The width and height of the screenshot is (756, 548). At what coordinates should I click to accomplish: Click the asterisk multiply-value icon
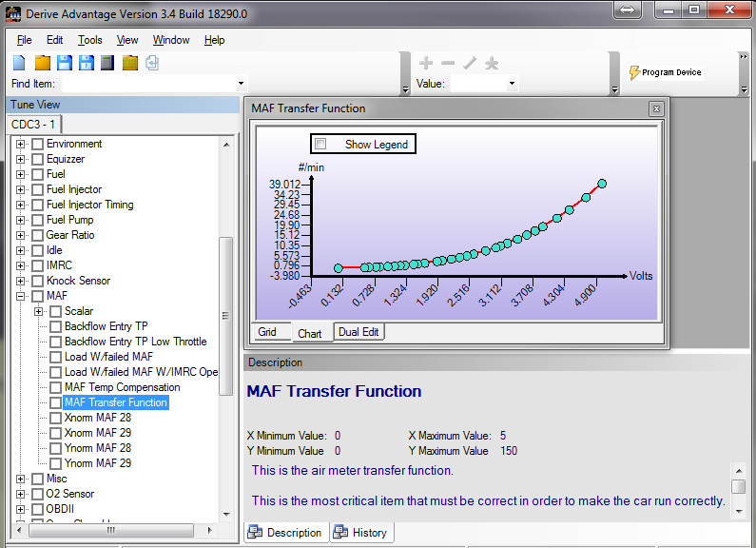pos(492,63)
